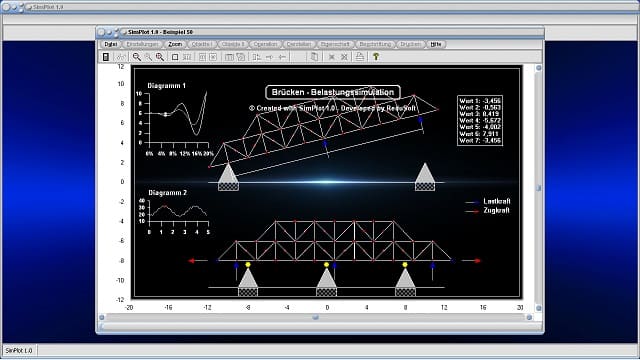This screenshot has height=360, width=640.
Task: Open the Drucken menu
Action: [411, 44]
